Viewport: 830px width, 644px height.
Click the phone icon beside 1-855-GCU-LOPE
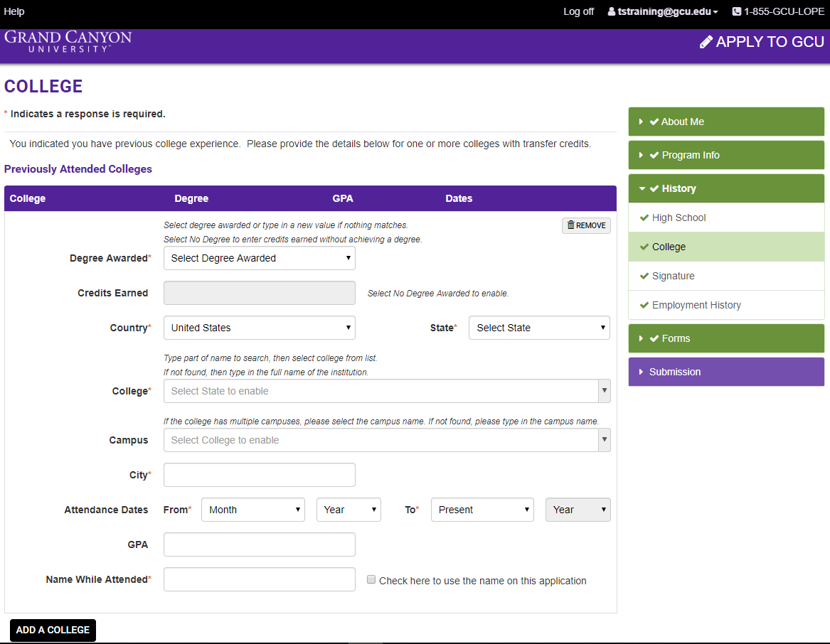[736, 11]
